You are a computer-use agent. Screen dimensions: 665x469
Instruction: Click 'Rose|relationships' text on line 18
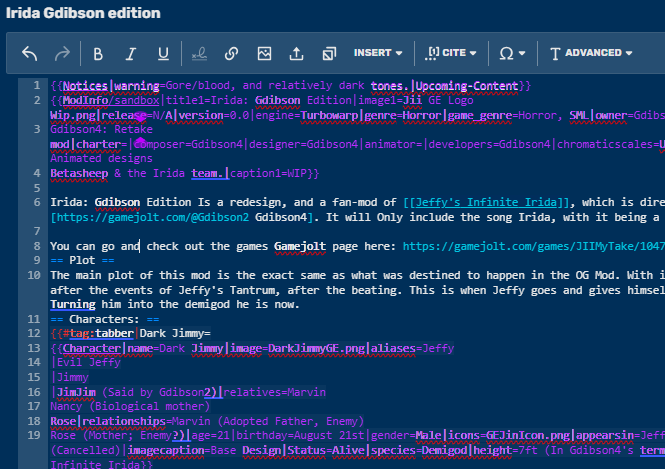coord(108,422)
